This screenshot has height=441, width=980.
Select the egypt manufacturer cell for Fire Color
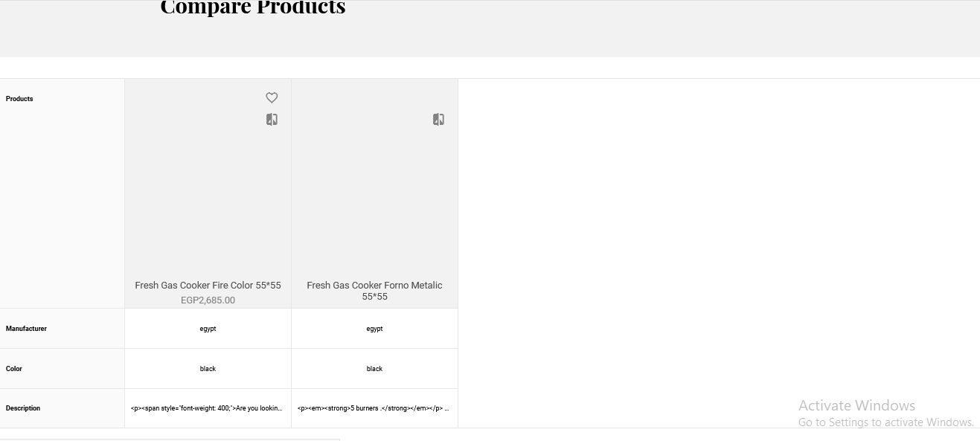[208, 328]
